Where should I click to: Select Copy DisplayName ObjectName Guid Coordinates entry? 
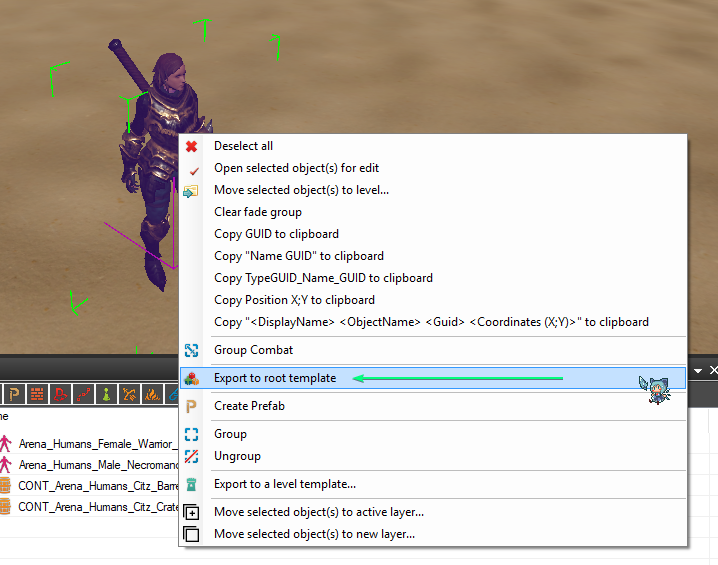pos(431,322)
